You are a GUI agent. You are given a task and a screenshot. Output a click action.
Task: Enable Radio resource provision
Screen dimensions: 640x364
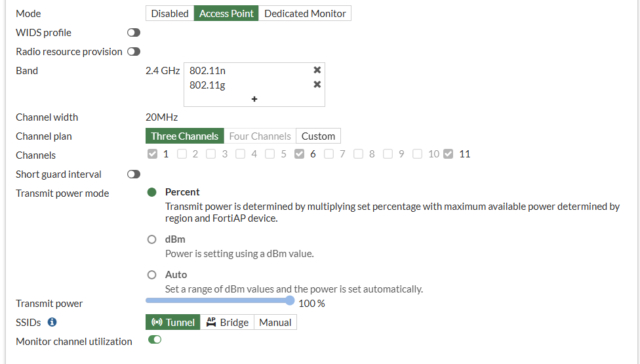(x=134, y=51)
